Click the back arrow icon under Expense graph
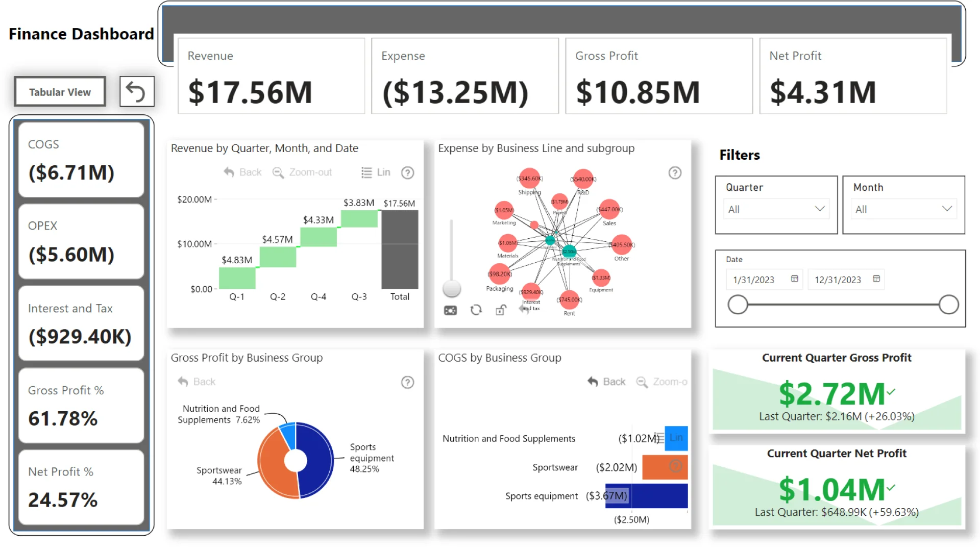The width and height of the screenshot is (980, 551). tap(523, 310)
